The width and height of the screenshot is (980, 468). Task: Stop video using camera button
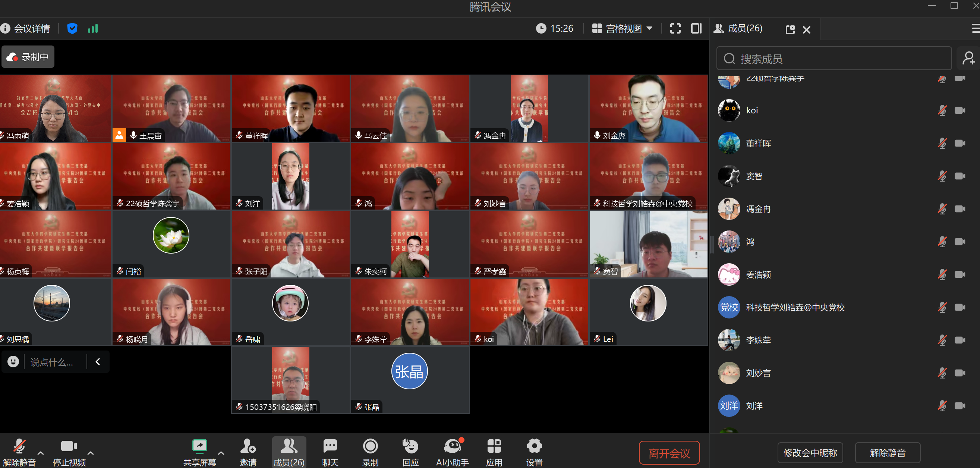(69, 446)
